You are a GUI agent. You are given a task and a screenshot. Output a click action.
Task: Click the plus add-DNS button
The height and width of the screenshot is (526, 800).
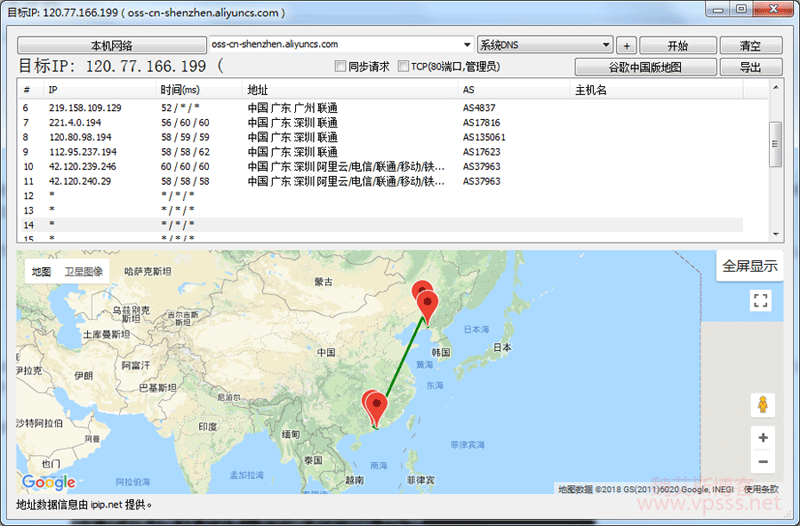627,45
